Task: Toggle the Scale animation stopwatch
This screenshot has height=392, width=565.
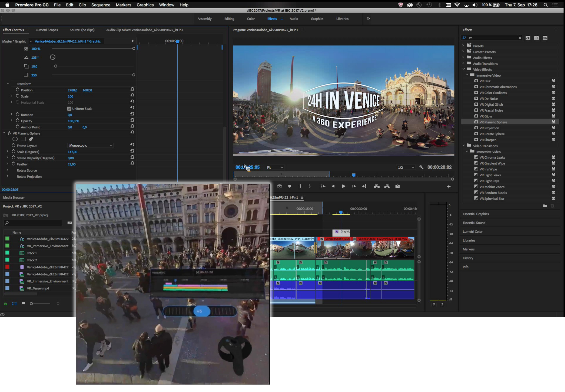Action: coord(17,96)
